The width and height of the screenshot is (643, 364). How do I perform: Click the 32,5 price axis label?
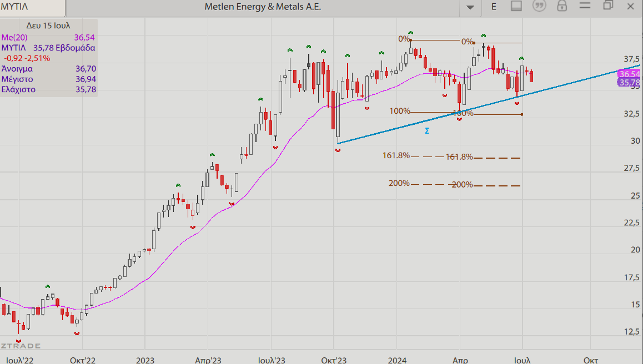(631, 114)
